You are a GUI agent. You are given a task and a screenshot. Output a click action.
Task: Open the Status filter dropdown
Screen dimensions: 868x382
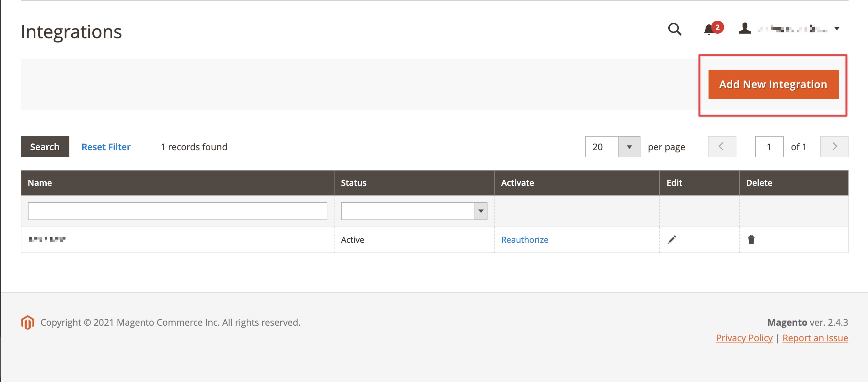(x=414, y=211)
